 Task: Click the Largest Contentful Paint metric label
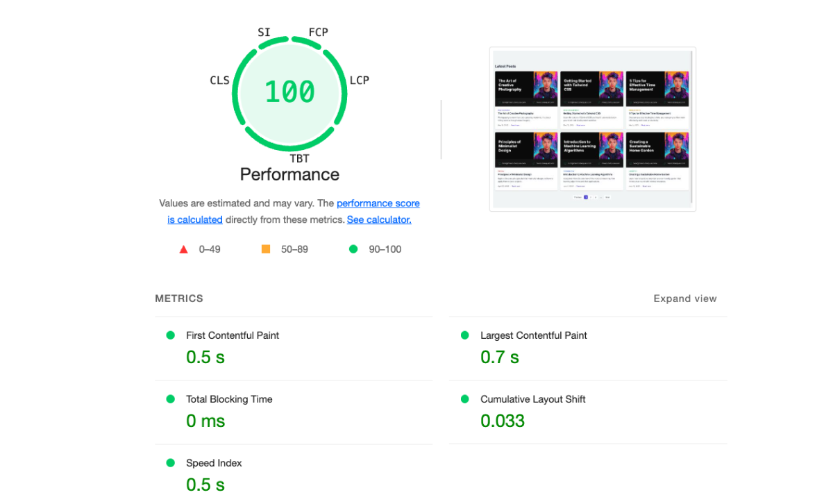[534, 335]
